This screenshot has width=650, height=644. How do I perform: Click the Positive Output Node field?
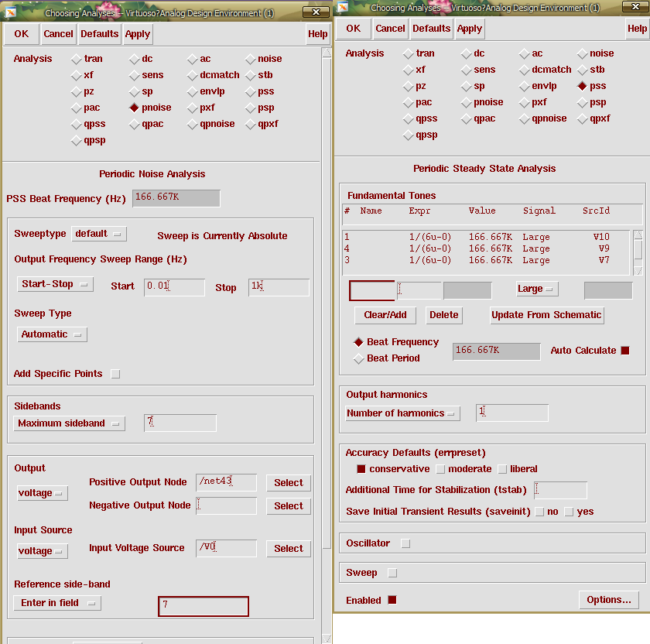226,482
